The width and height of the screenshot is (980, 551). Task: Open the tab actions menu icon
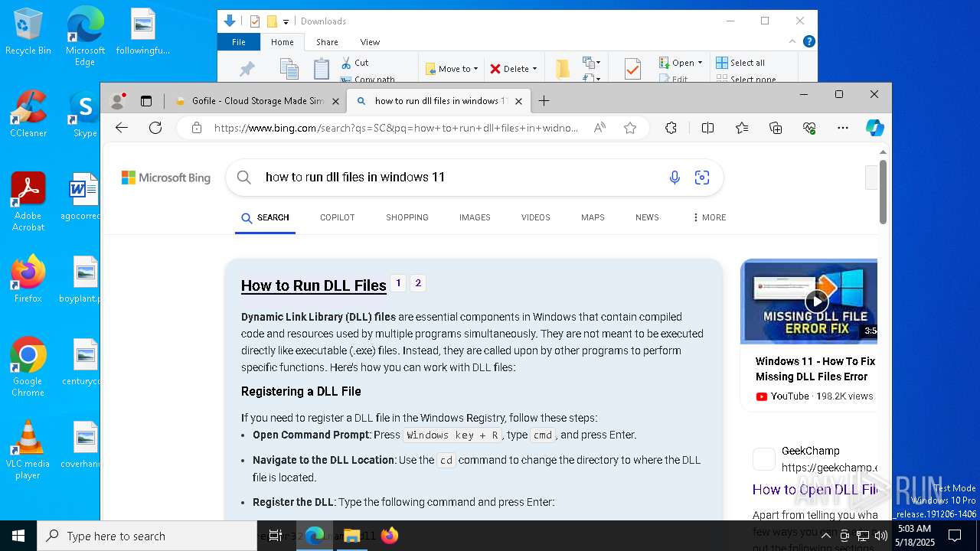click(146, 100)
